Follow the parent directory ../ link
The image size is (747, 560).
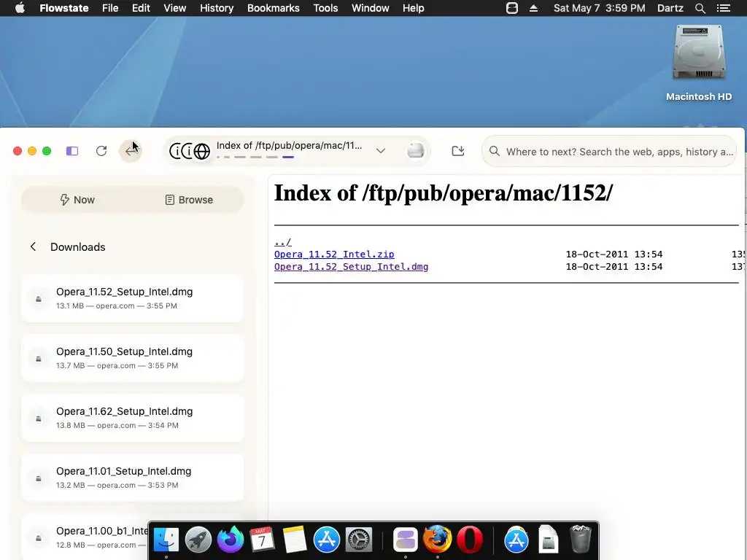click(283, 242)
